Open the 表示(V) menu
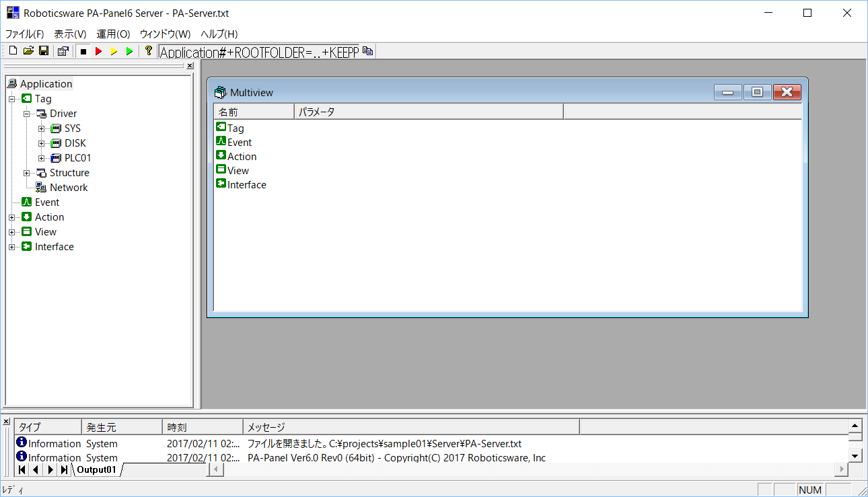 pos(70,34)
